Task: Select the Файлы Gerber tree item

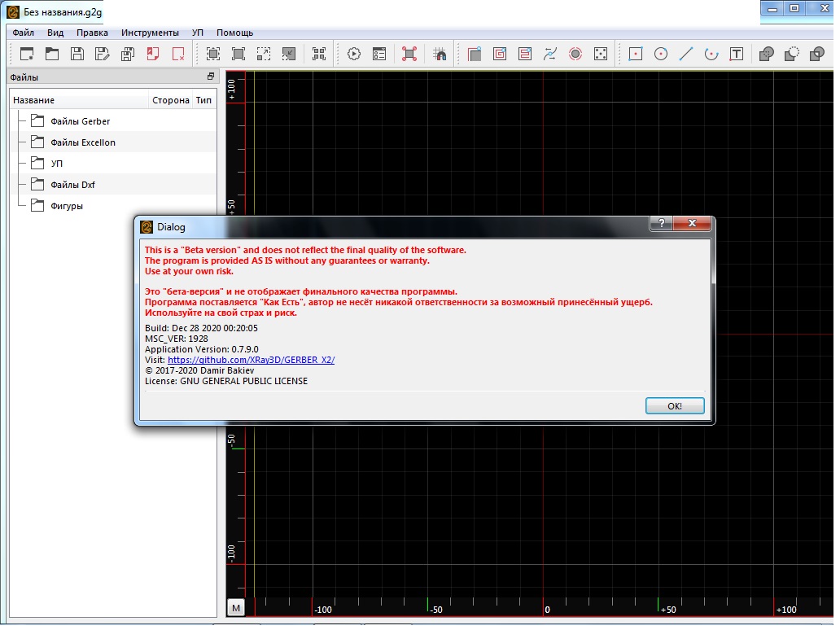Action: pyautogui.click(x=81, y=121)
